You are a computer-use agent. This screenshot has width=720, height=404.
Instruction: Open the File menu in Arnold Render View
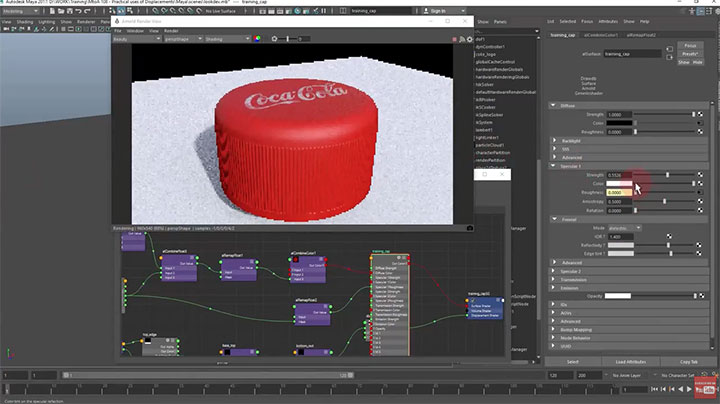coord(118,31)
